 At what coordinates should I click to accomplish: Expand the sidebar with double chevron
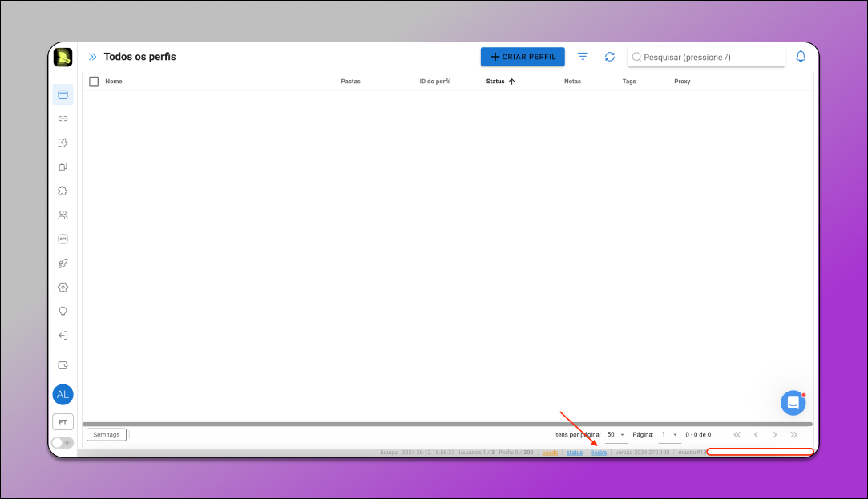92,57
